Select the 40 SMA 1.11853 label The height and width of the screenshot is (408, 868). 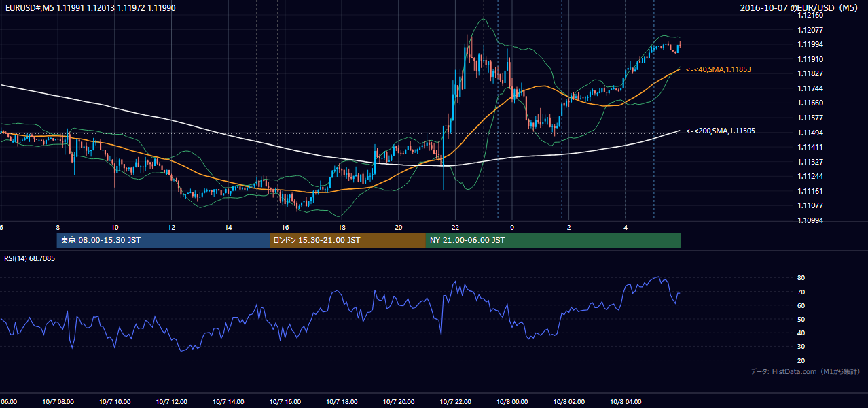719,69
